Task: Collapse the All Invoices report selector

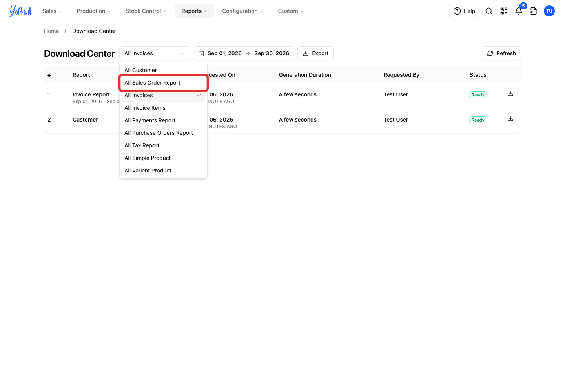Action: tap(155, 53)
